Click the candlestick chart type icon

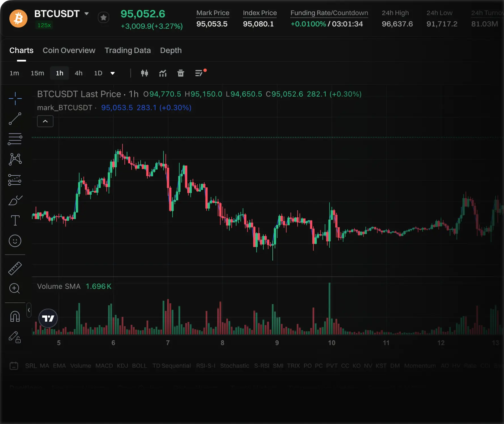click(x=145, y=73)
